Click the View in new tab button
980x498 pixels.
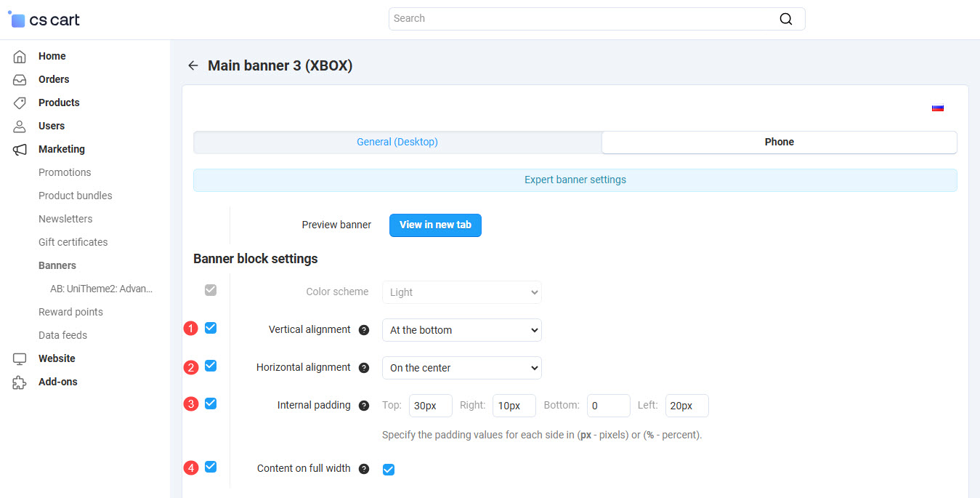[x=435, y=225]
